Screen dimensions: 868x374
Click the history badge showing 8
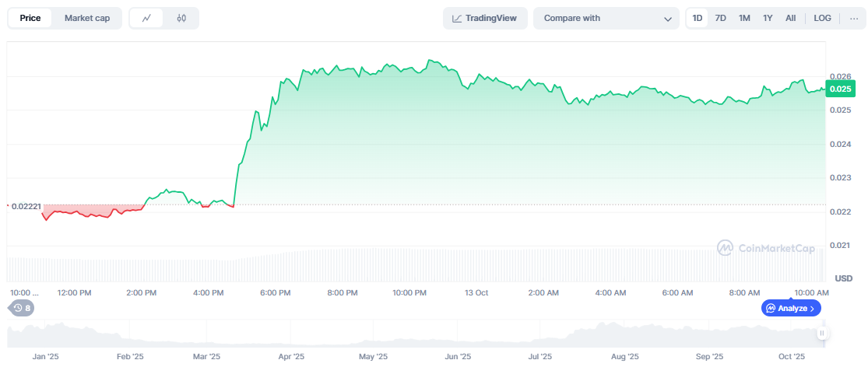pyautogui.click(x=21, y=308)
